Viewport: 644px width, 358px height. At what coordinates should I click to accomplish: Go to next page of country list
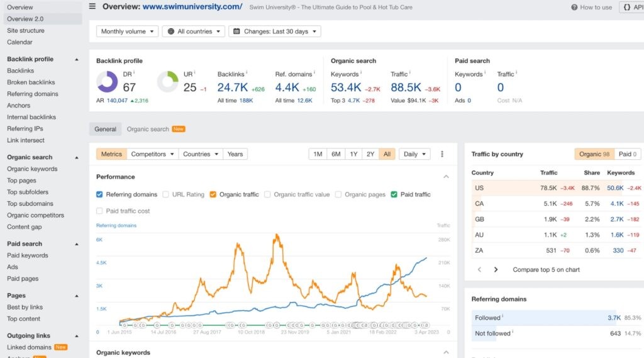(x=496, y=269)
